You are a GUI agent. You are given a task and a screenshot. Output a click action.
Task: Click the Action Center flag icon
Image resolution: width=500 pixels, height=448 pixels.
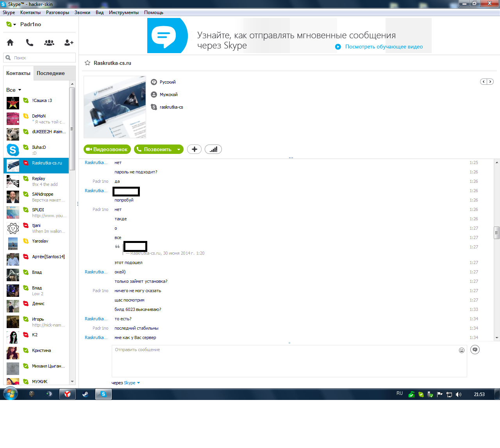[x=440, y=394]
